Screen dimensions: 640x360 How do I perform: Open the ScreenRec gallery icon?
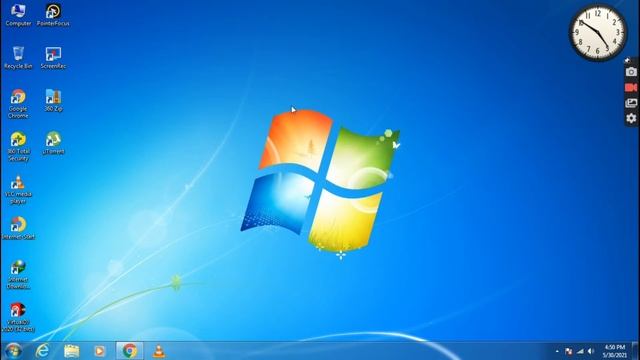(631, 103)
